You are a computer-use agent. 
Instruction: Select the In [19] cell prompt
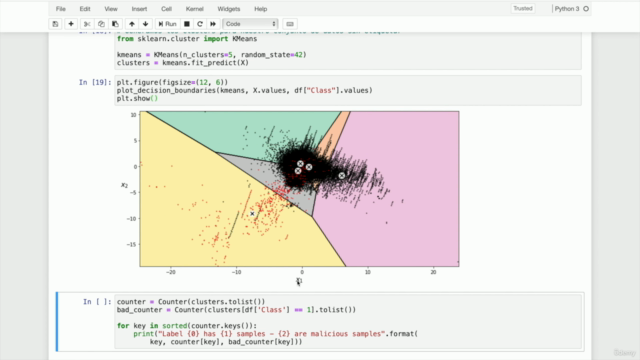[x=95, y=82]
